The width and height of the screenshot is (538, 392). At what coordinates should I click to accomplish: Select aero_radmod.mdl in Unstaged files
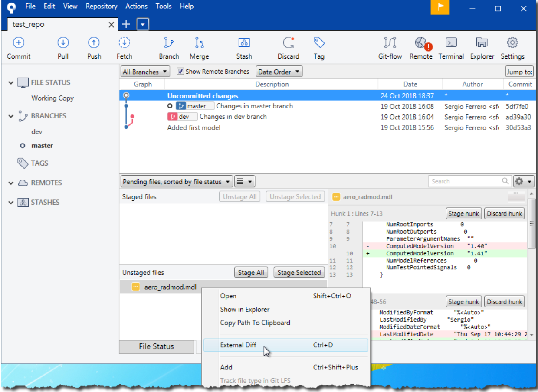tap(223, 287)
